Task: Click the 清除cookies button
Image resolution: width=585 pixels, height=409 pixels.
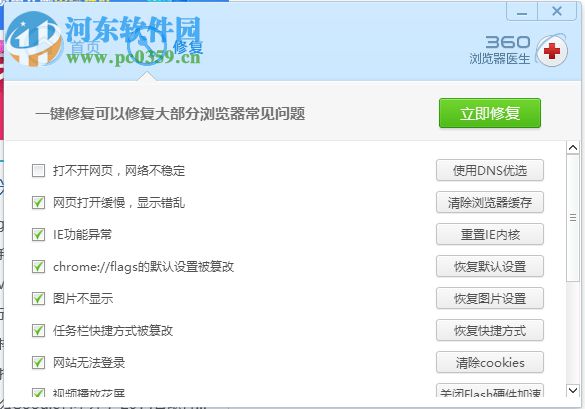Action: point(489,362)
